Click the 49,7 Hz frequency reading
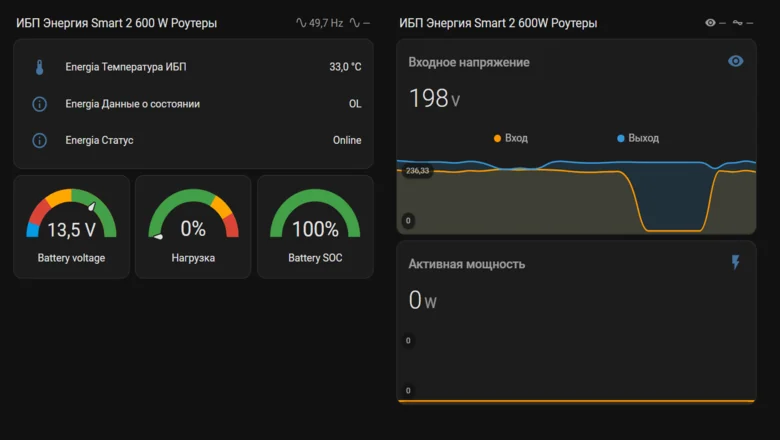780x440 pixels. pos(326,23)
